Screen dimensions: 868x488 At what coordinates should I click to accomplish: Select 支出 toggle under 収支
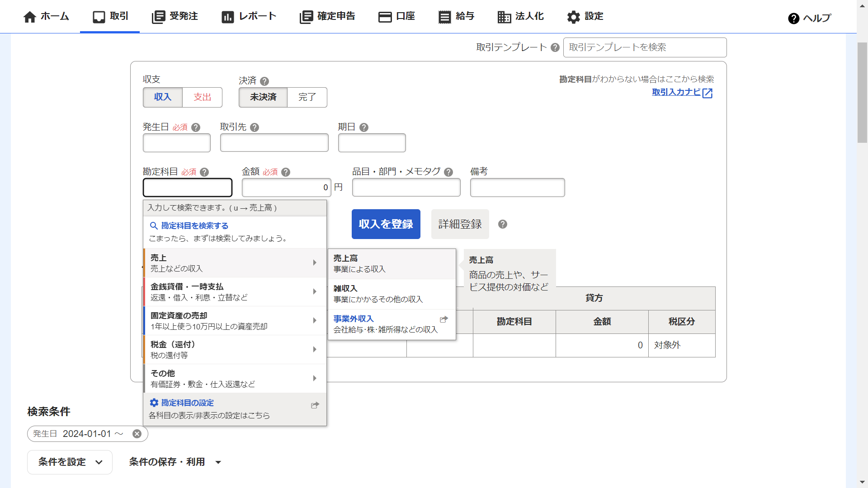pos(202,97)
